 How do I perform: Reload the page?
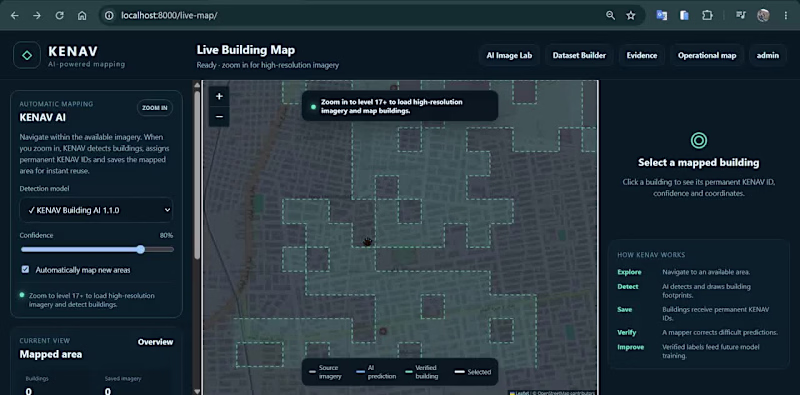click(x=59, y=15)
